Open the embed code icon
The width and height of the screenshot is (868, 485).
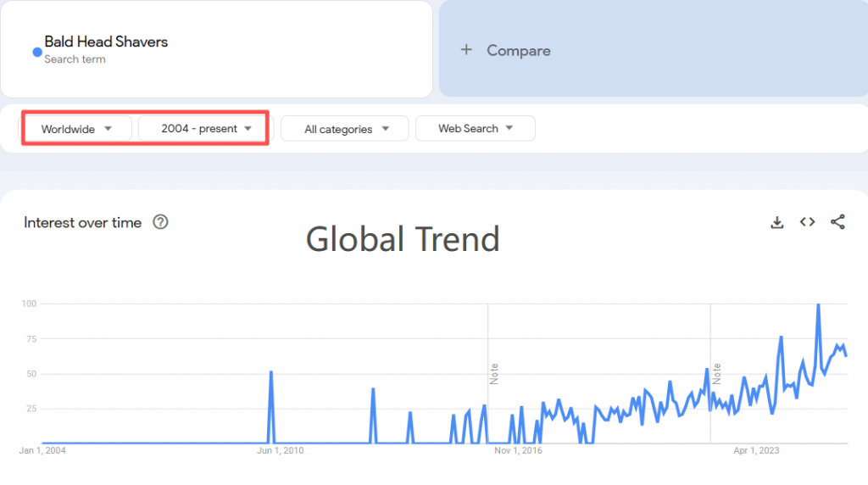click(807, 222)
